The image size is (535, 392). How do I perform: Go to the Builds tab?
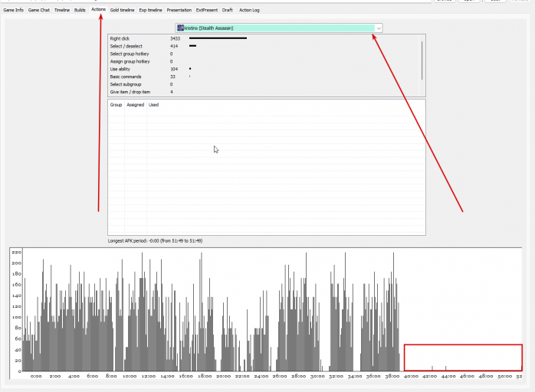tap(80, 10)
